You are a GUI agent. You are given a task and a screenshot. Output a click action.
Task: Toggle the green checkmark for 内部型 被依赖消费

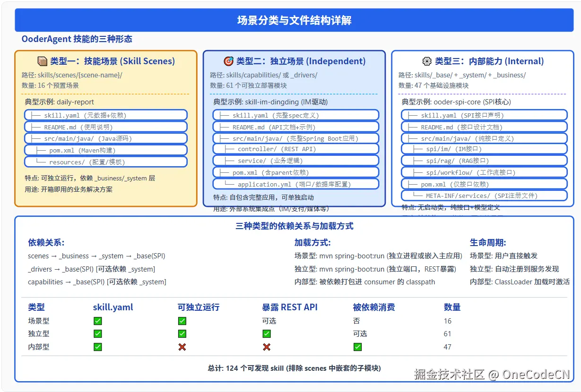(x=357, y=347)
